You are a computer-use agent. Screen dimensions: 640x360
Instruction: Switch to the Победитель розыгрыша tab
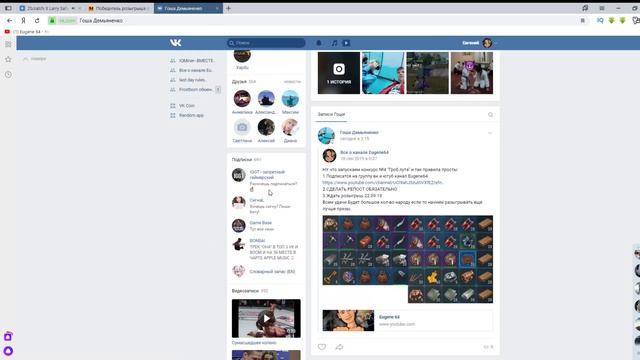coord(119,8)
